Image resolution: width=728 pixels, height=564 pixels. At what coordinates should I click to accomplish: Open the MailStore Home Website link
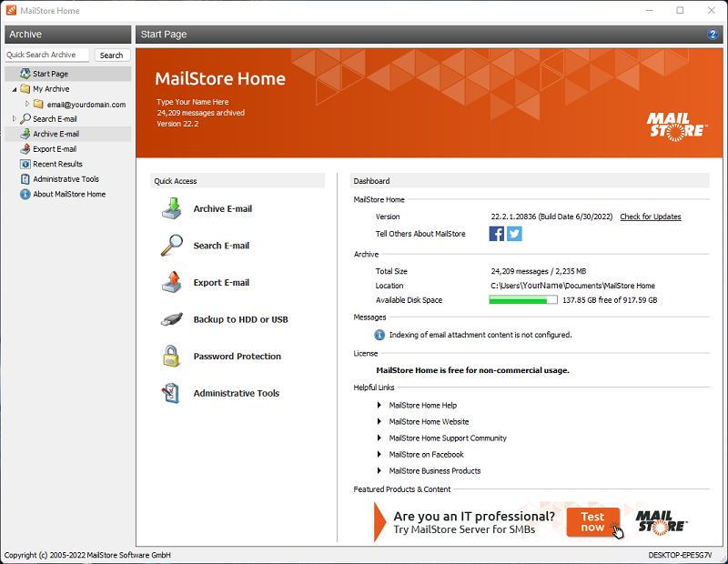(x=429, y=421)
